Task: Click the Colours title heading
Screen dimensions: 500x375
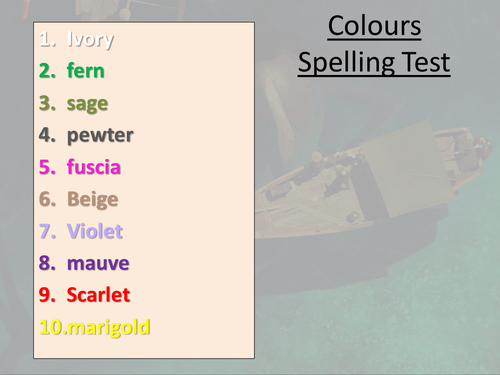Action: 374,26
